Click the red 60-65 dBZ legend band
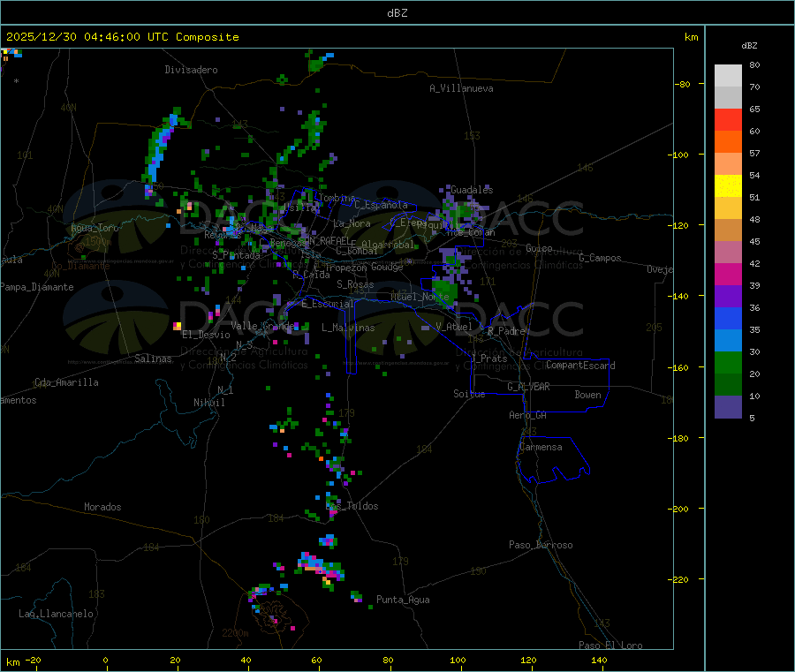 [x=728, y=119]
